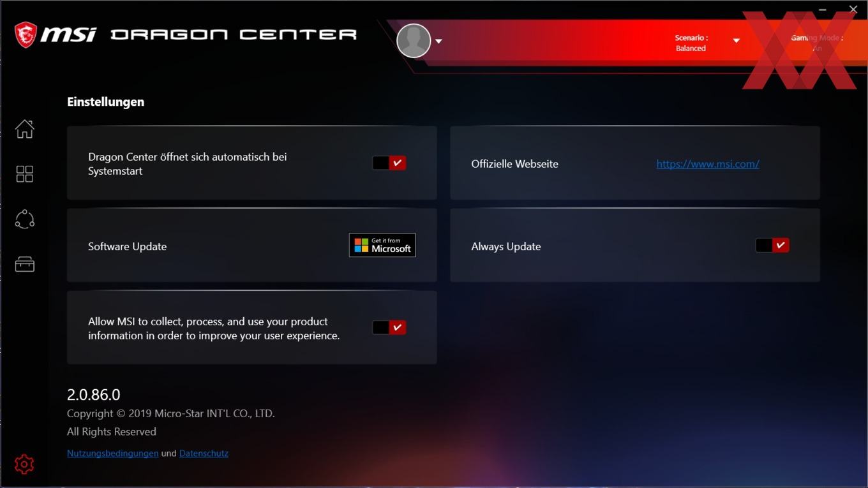This screenshot has height=488, width=868.
Task: Open the Settings gear icon
Action: (24, 464)
